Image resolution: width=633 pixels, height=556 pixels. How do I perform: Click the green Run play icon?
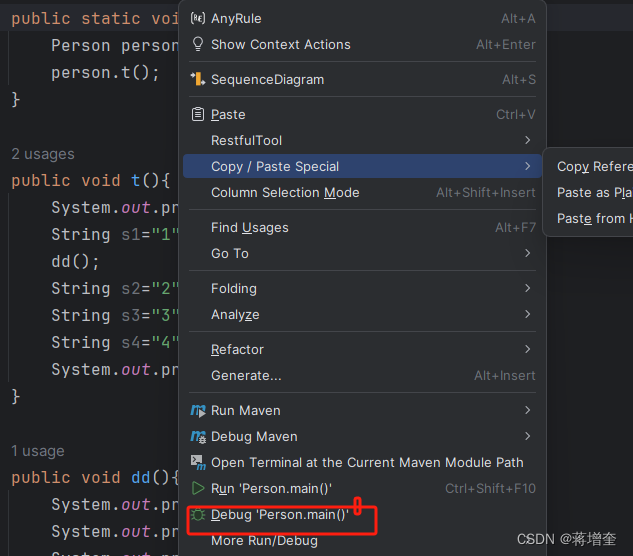tap(198, 488)
